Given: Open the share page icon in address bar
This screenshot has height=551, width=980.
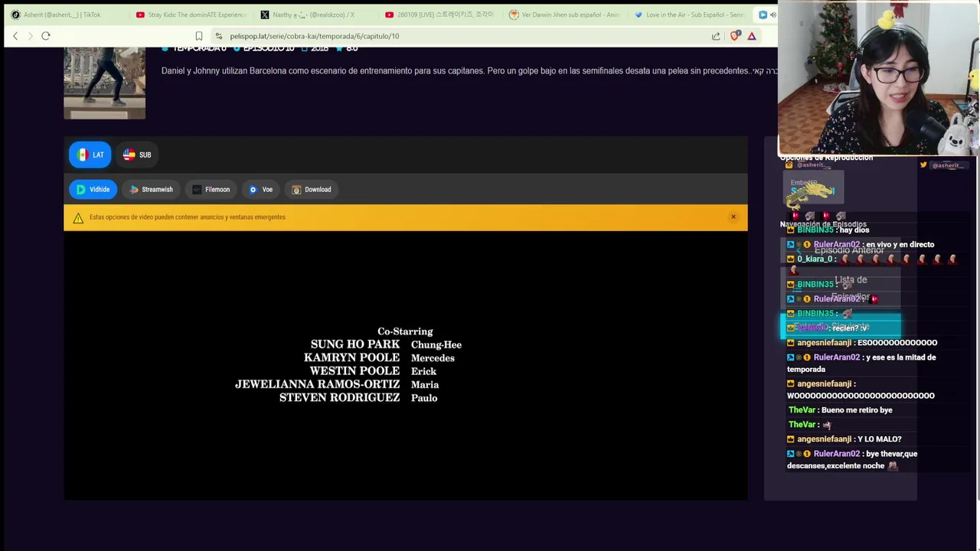Looking at the screenshot, I should [x=716, y=36].
